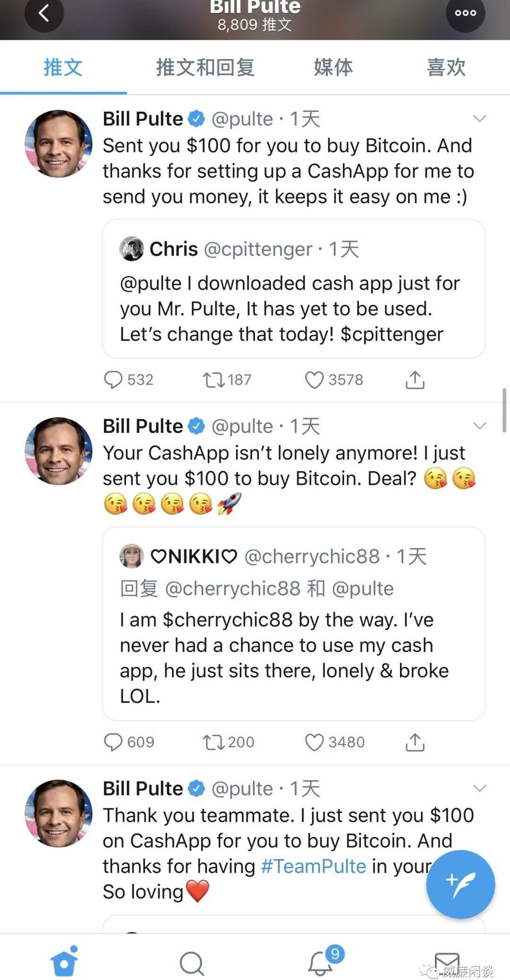
Task: Expand options chevron on first Bill Pulte tweet
Action: point(479,119)
